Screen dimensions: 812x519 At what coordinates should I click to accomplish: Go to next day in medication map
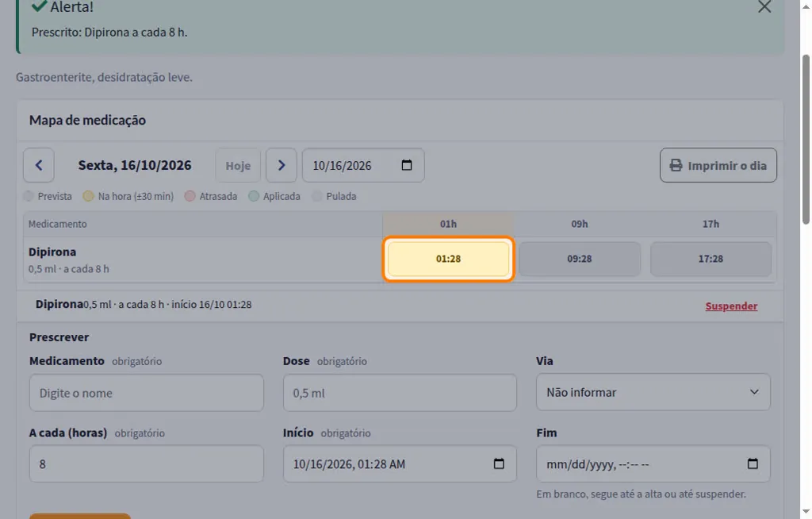[x=282, y=165]
